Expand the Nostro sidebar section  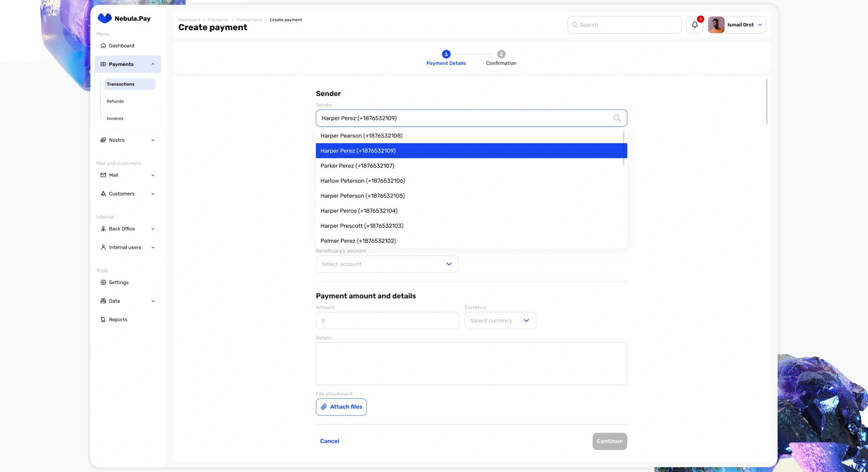[x=153, y=140]
